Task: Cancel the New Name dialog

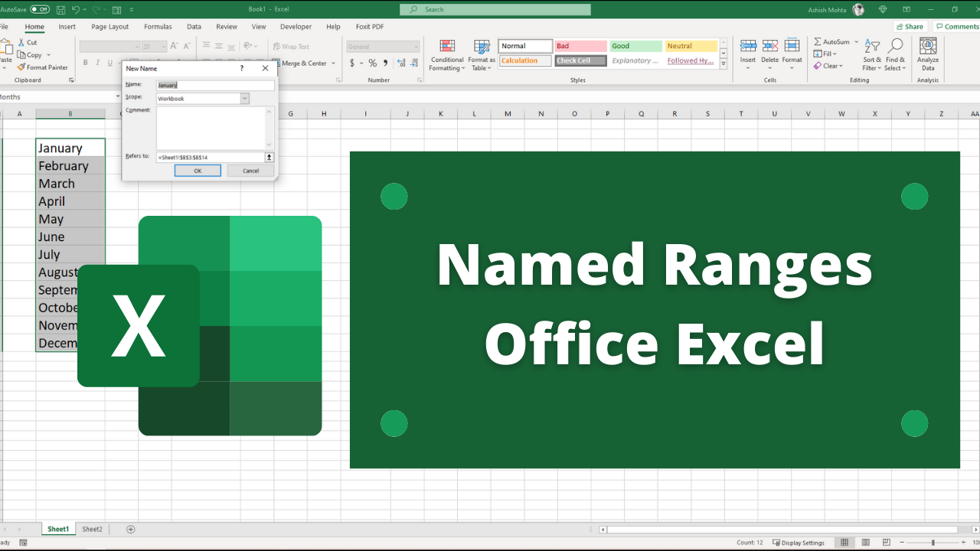Action: point(250,171)
